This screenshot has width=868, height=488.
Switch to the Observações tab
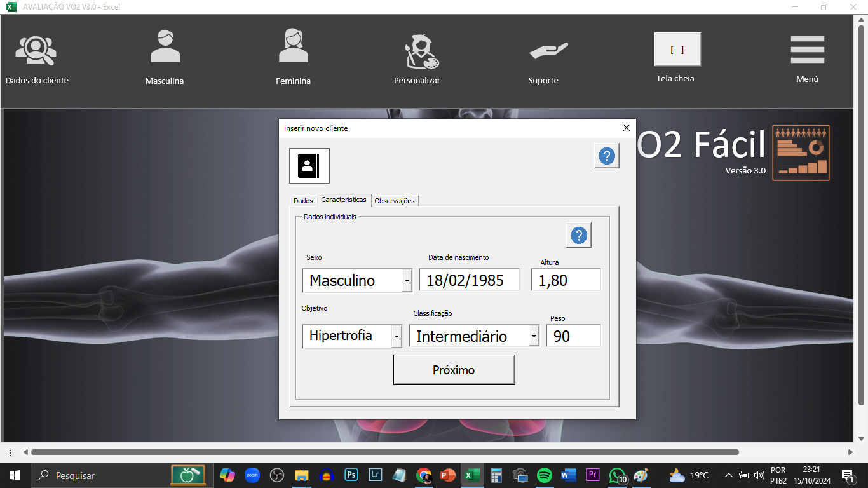[x=395, y=201]
